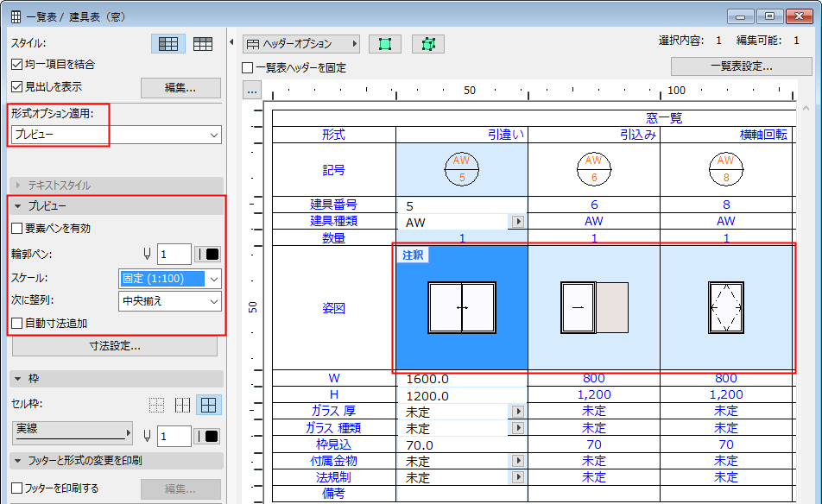Image resolution: width=822 pixels, height=504 pixels.
Task: Click the 窓一覧 table title
Action: click(x=664, y=118)
